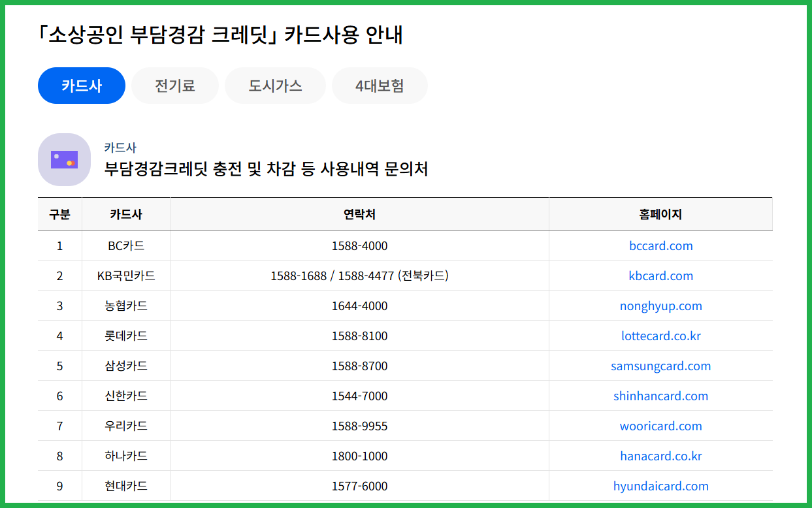This screenshot has width=812, height=508.
Task: Select the 농협카드 cell
Action: point(126,306)
